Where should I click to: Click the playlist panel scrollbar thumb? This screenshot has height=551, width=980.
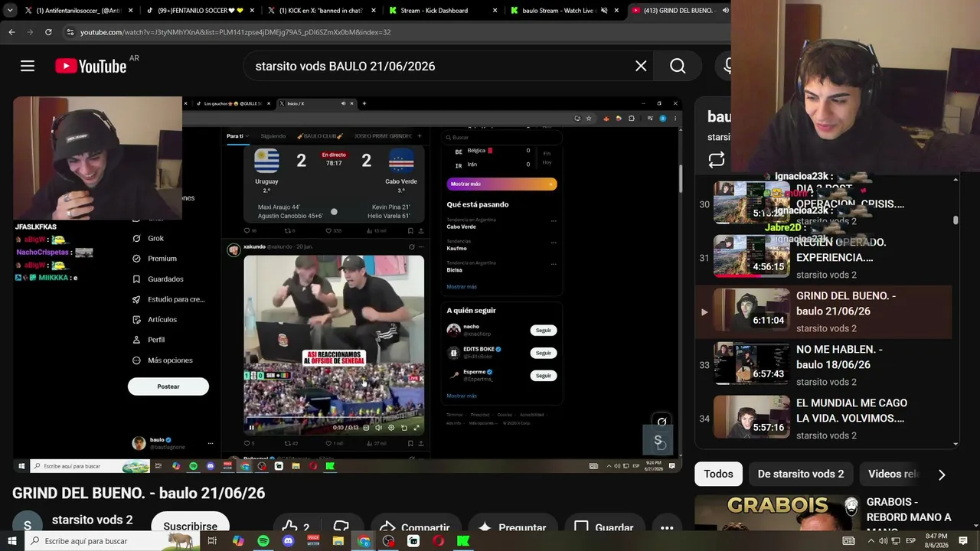coord(955,220)
